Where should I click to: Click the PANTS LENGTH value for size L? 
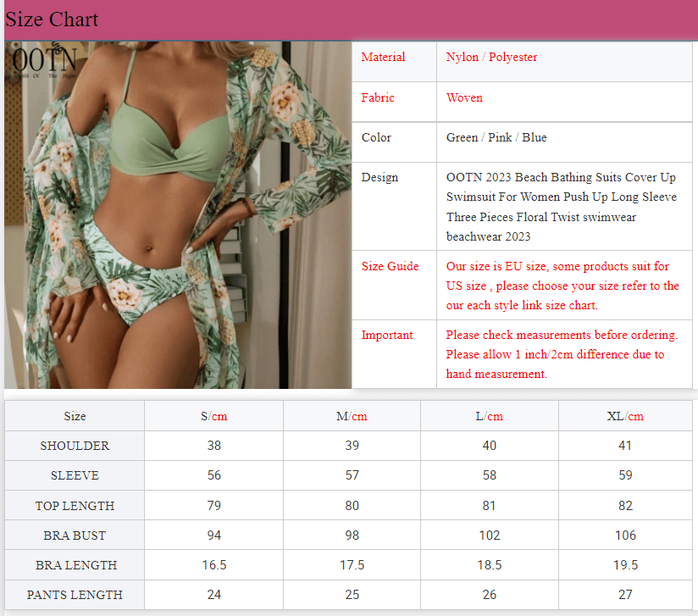[489, 595]
